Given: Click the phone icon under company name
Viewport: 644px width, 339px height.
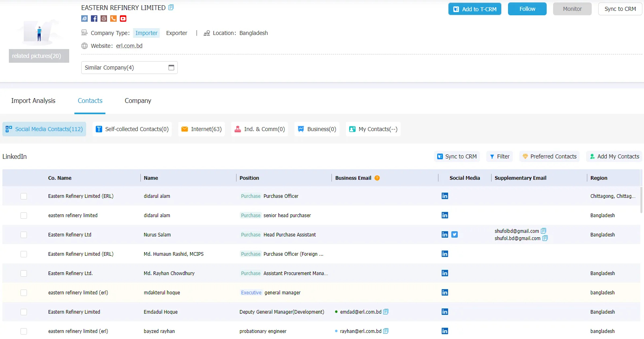Looking at the screenshot, I should [x=113, y=18].
